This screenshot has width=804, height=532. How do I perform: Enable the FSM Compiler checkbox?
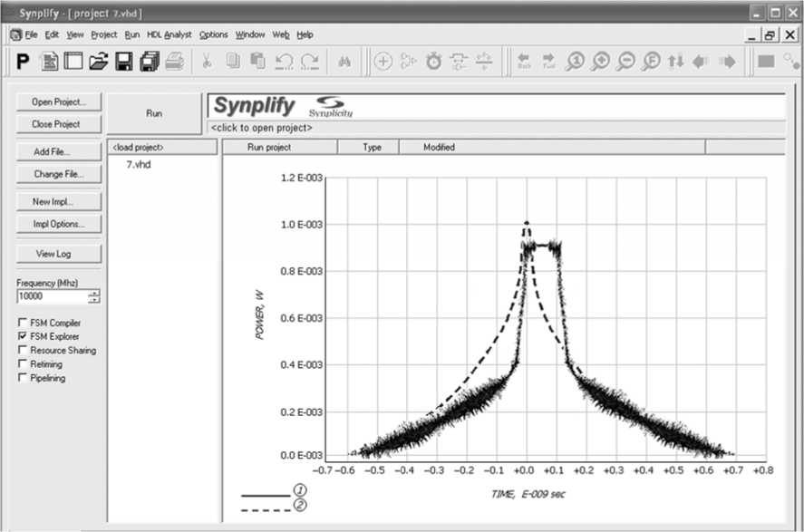pos(22,323)
